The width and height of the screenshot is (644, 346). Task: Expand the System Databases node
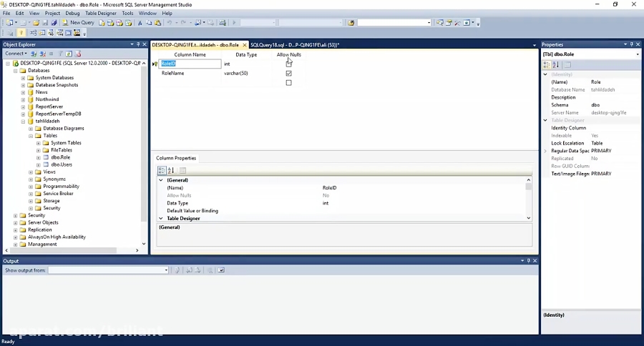pos(23,78)
